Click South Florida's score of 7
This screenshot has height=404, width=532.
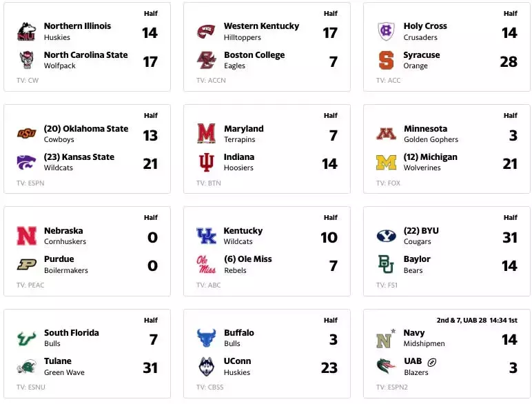tap(153, 339)
